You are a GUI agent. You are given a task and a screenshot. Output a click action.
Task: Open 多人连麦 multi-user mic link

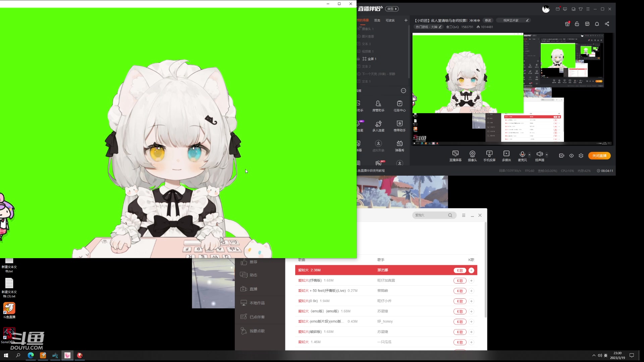click(378, 126)
